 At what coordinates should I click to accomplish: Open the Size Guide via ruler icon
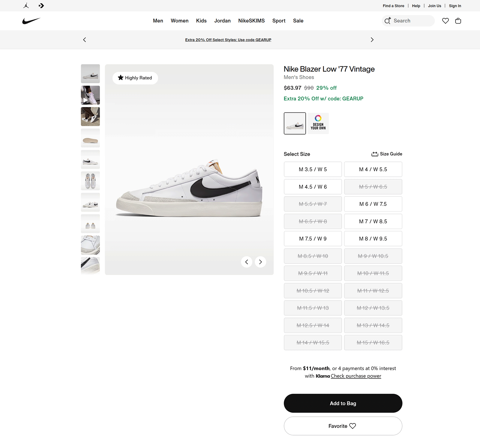[374, 154]
